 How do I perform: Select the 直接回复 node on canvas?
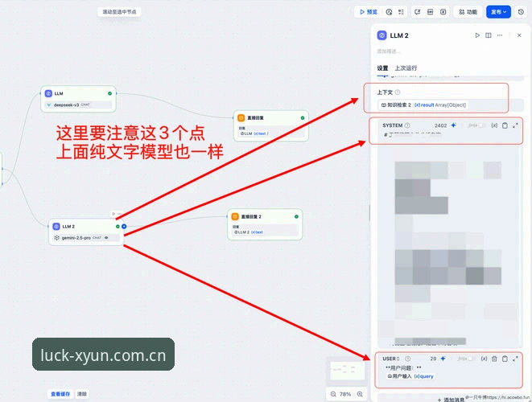pyautogui.click(x=270, y=125)
